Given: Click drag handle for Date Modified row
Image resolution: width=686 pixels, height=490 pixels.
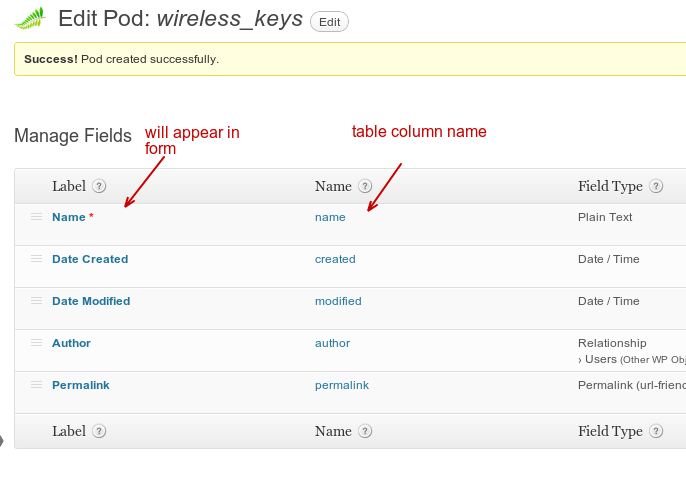Looking at the screenshot, I should click(36, 301).
